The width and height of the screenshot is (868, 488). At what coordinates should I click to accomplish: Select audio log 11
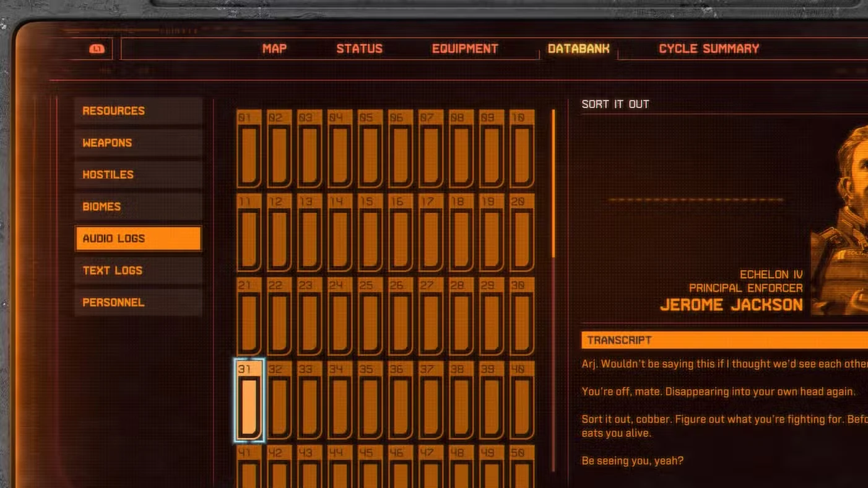[x=249, y=233]
